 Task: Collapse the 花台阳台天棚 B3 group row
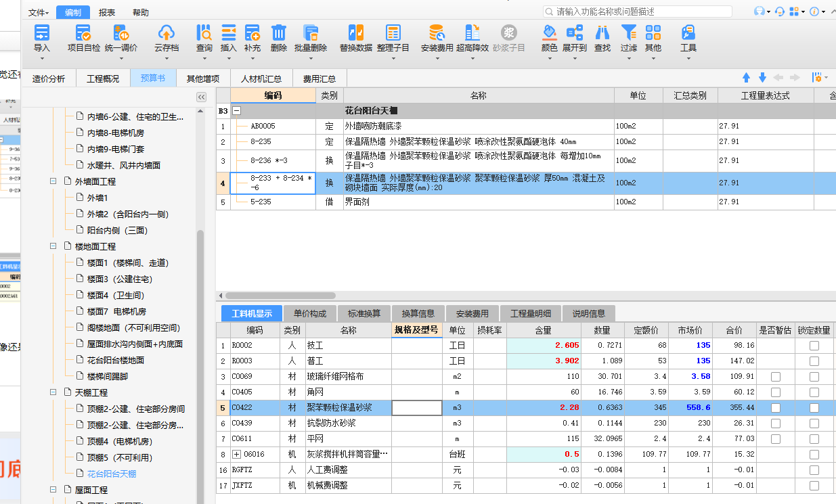[236, 110]
